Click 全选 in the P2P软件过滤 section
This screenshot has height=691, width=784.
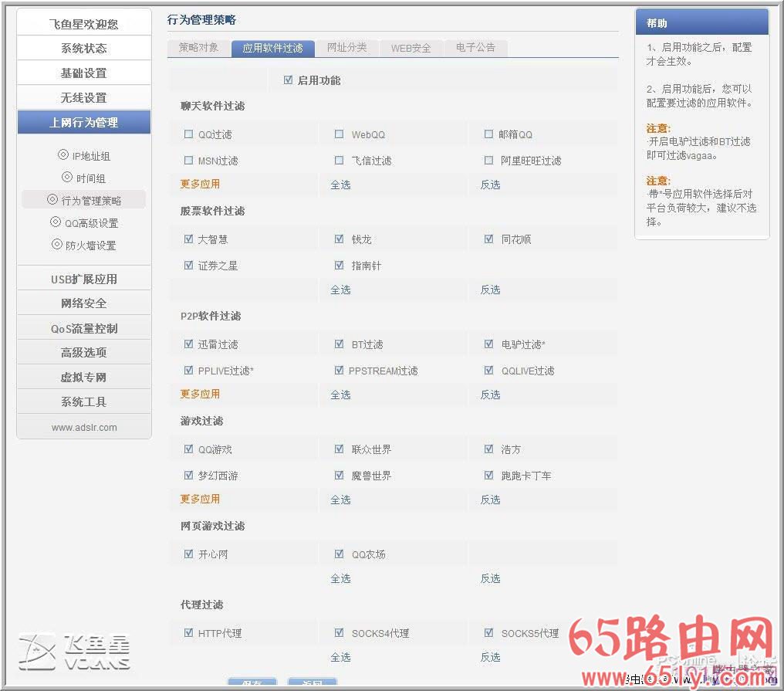[x=340, y=395]
